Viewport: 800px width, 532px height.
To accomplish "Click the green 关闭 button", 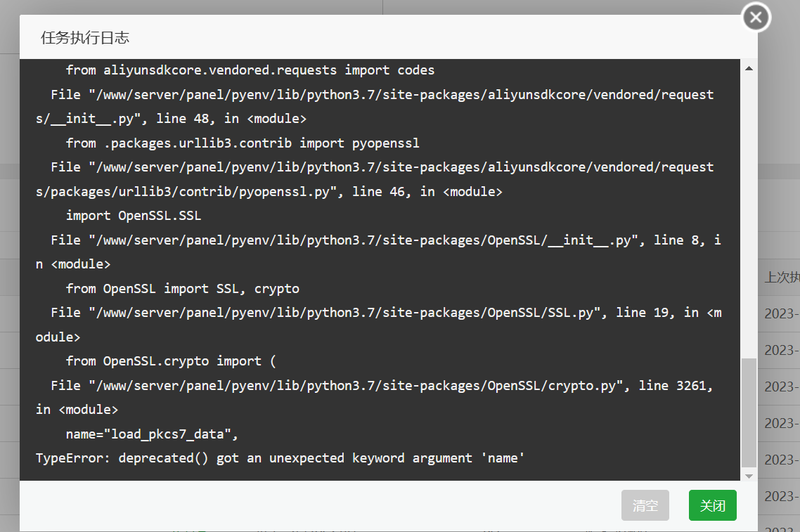I will [712, 505].
